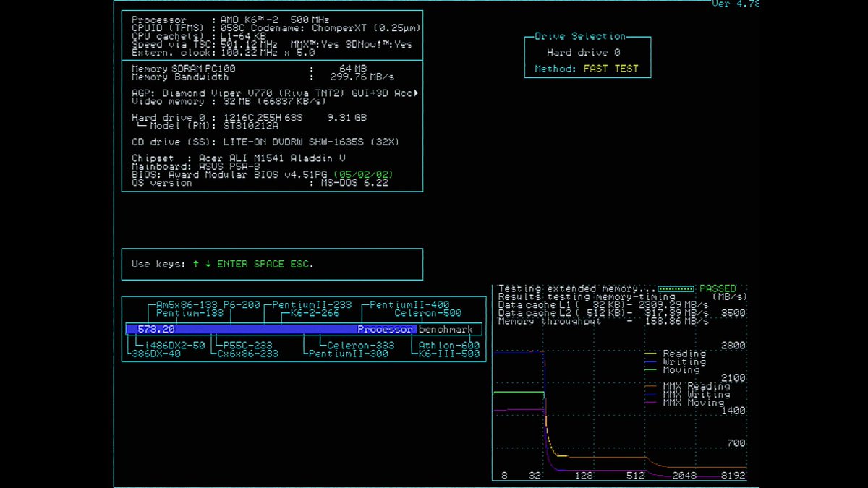868x488 pixels.
Task: Click the MMX Writing legend entry
Action: click(687, 395)
